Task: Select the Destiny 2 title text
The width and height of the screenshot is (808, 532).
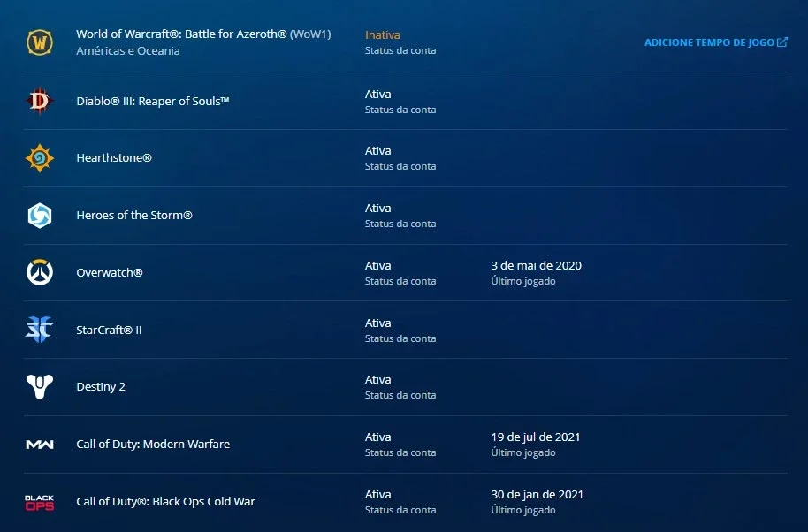Action: click(101, 387)
